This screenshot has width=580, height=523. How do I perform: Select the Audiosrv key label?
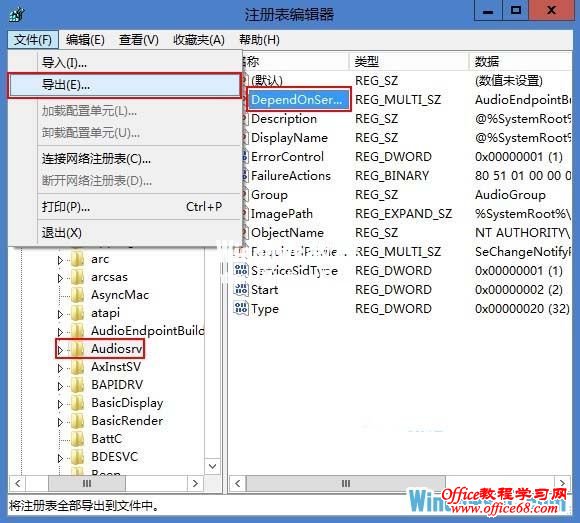[x=117, y=349]
